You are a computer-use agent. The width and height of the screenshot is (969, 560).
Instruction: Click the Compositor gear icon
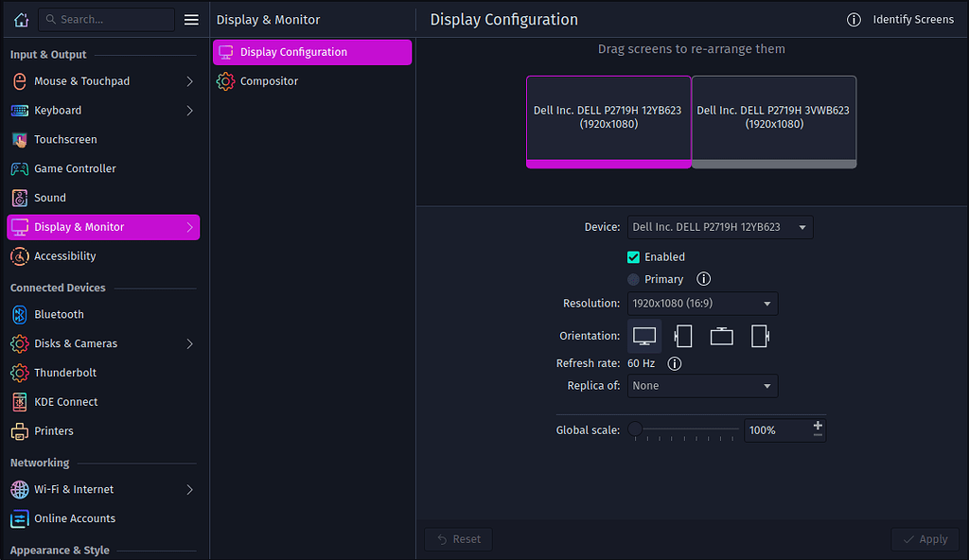225,81
